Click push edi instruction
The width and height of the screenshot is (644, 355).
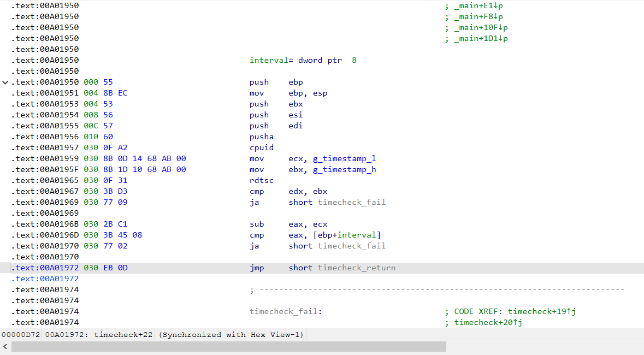(276, 126)
